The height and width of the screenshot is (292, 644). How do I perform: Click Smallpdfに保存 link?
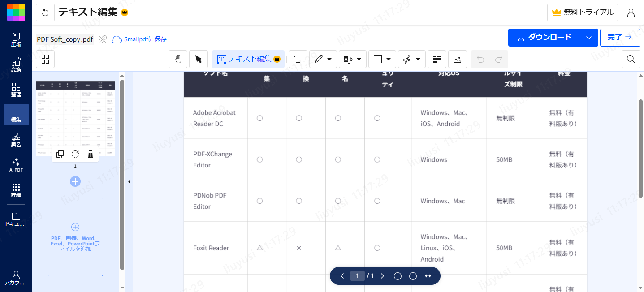click(x=139, y=39)
